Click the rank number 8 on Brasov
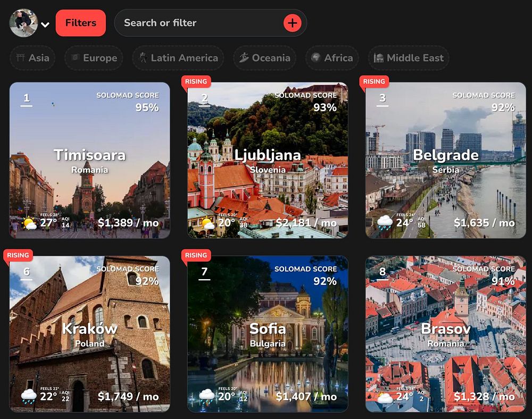The width and height of the screenshot is (532, 419). tap(383, 272)
